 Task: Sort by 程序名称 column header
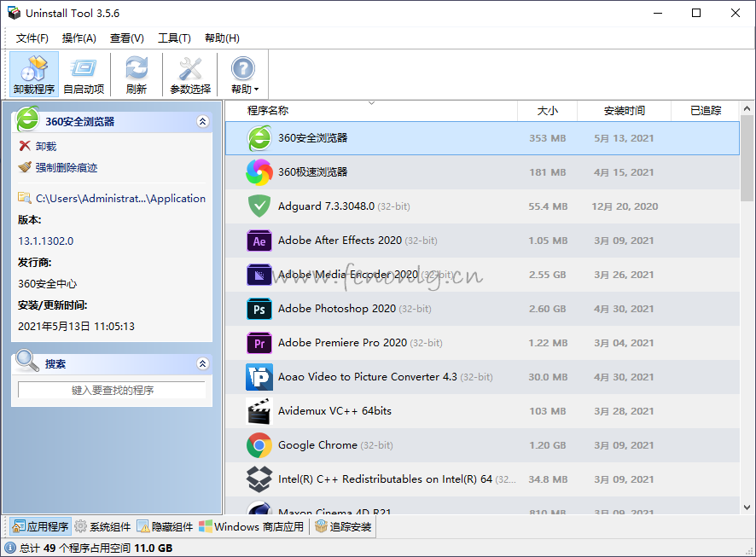pos(268,111)
